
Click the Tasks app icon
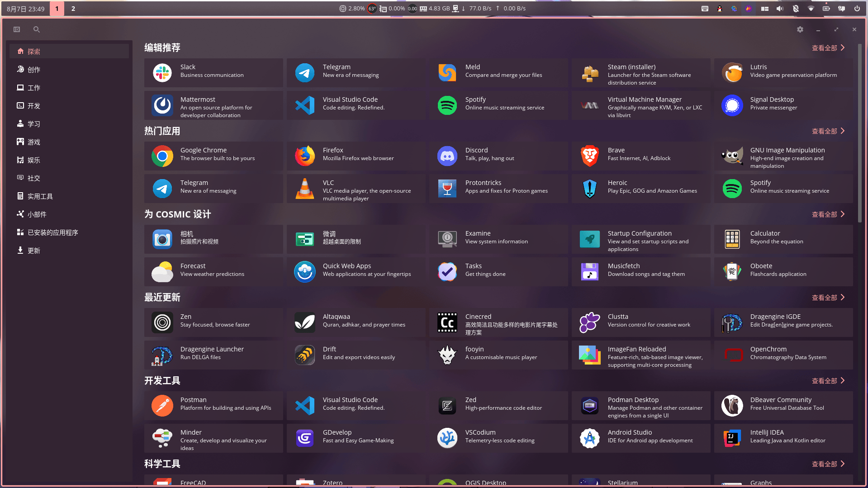coord(447,272)
